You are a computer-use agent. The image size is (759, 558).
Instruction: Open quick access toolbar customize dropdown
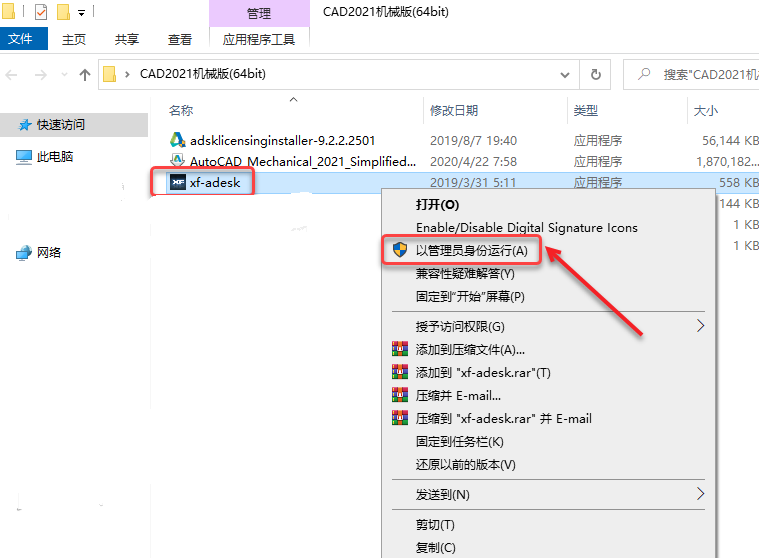(x=82, y=13)
